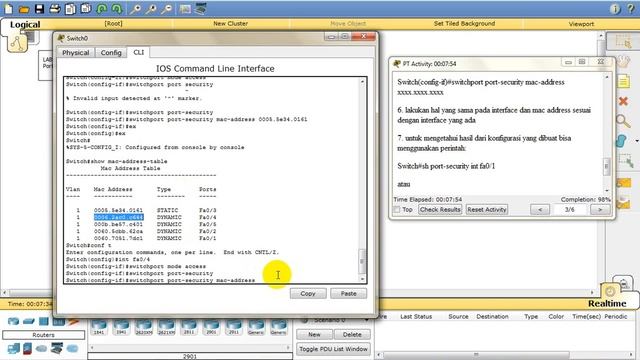Click highlighted MAC address in table
The height and width of the screenshot is (360, 640).
pyautogui.click(x=118, y=217)
